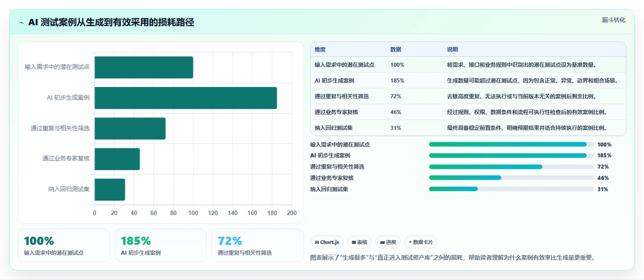Click the 纳入回归测试集 progress bar
Viewport: 644px width, 280px height.
pyautogui.click(x=511, y=189)
